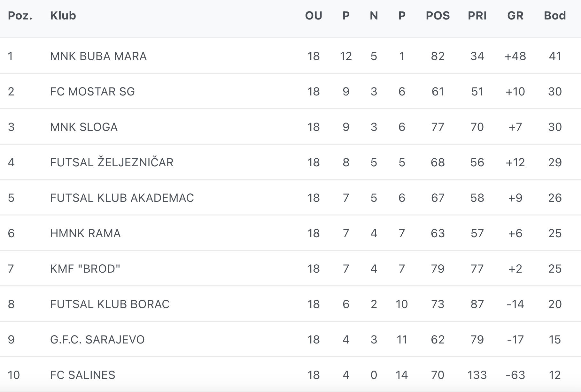Click FC SALINES at the table bottom

coord(82,375)
